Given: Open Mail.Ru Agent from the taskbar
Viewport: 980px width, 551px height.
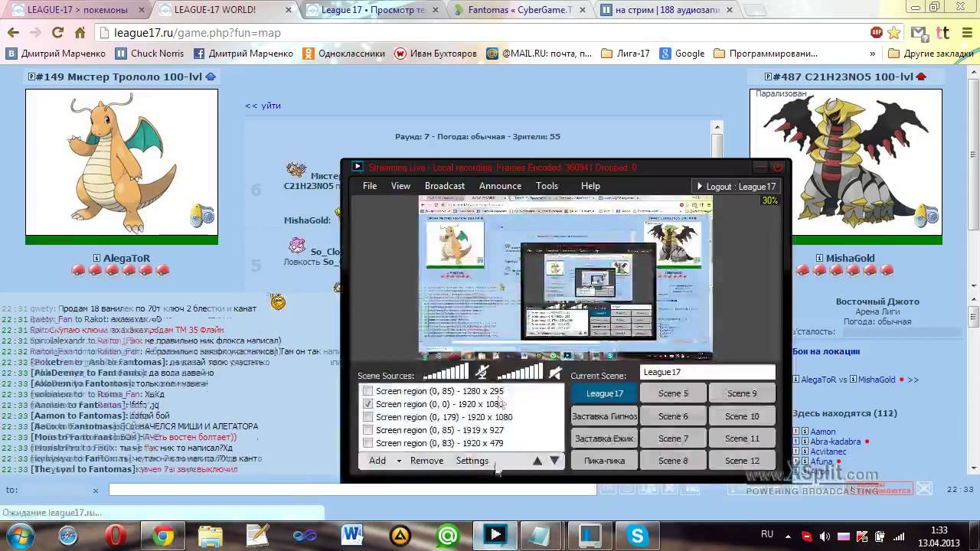Looking at the screenshot, I should click(x=447, y=535).
